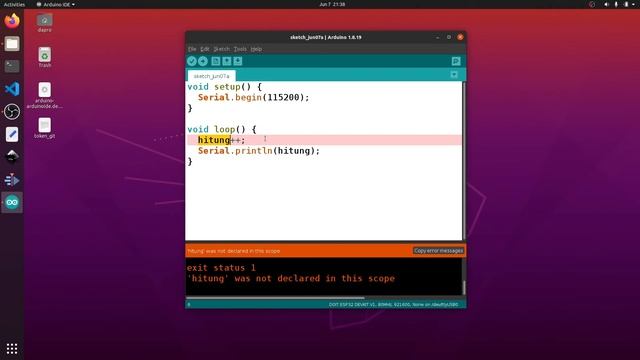Maximize the Arduino window
The width and height of the screenshot is (640, 360).
point(449,37)
